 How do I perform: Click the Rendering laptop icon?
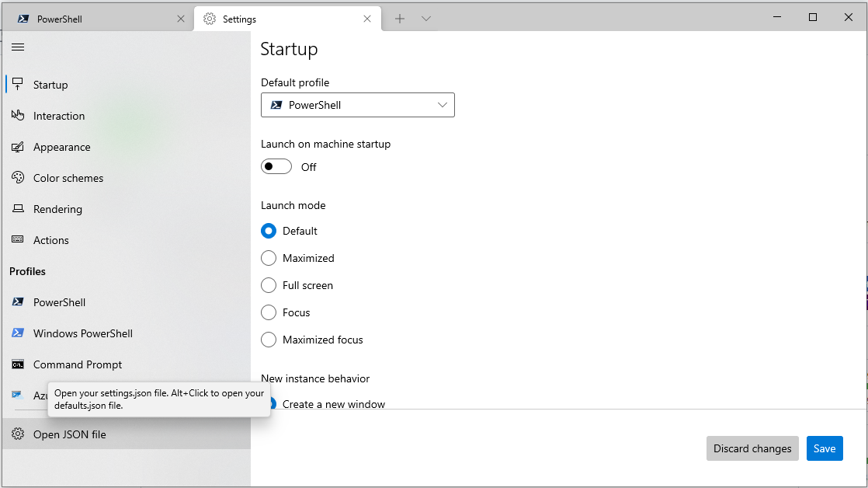coord(18,208)
